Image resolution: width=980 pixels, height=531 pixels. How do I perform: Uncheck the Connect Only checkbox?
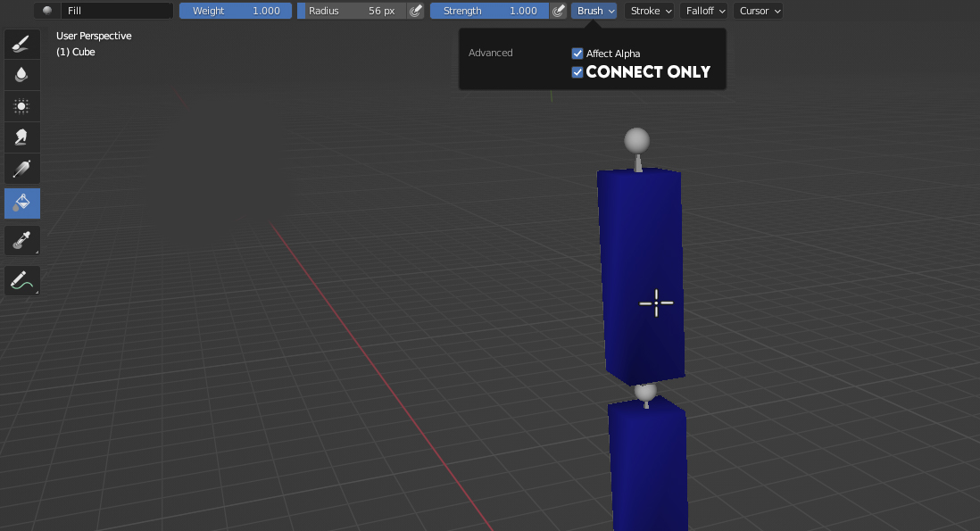[577, 72]
